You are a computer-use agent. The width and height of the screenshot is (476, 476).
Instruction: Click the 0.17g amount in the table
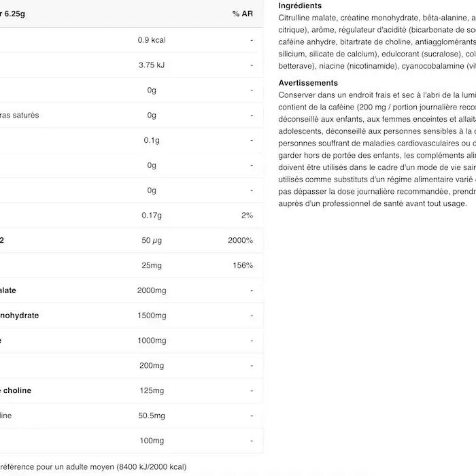[152, 216]
